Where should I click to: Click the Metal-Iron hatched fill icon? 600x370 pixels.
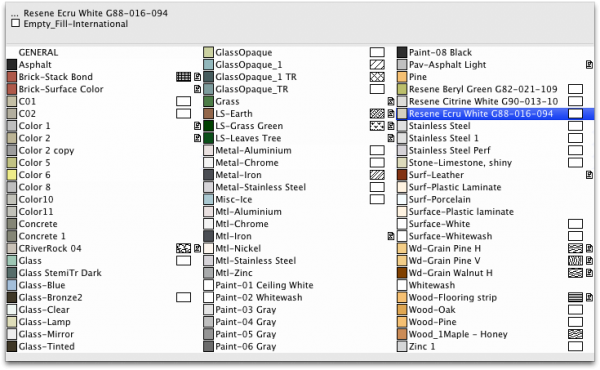(x=377, y=175)
